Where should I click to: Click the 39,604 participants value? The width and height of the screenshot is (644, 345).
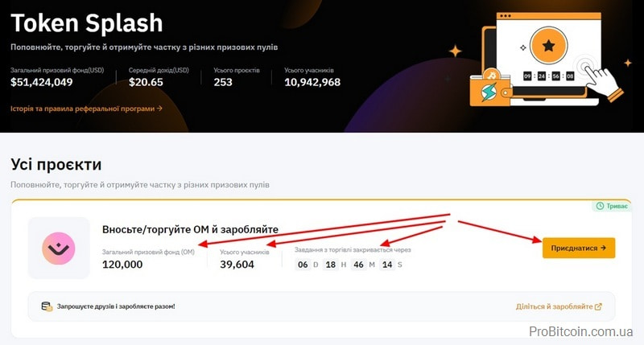(237, 265)
